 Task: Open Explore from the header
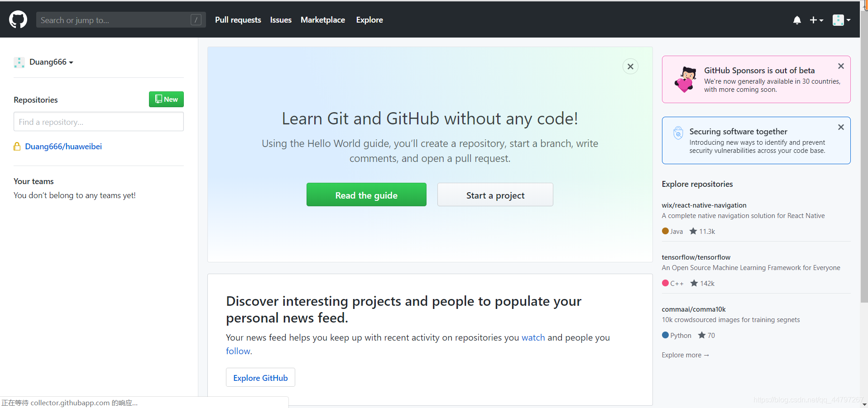(369, 20)
